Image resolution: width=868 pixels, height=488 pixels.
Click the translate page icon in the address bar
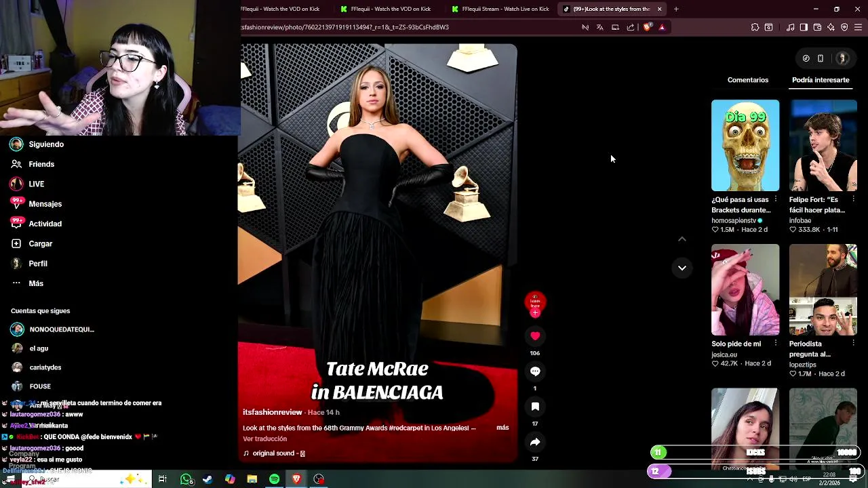click(600, 27)
